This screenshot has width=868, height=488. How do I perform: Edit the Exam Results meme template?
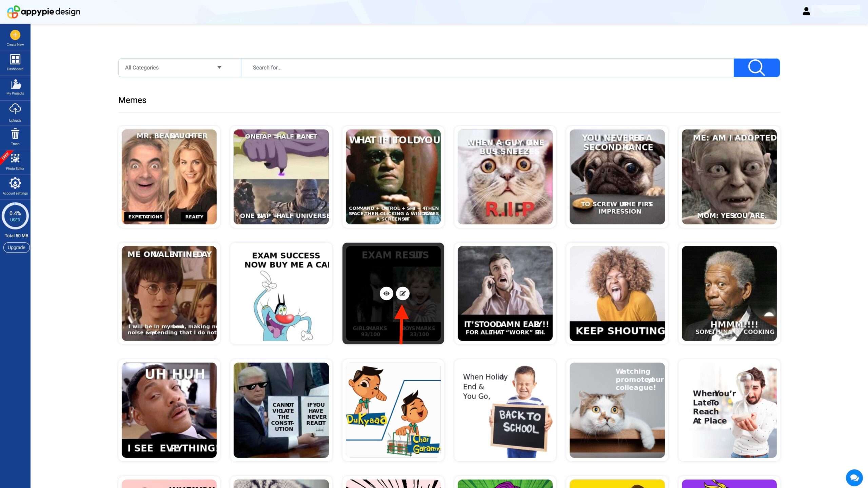402,293
